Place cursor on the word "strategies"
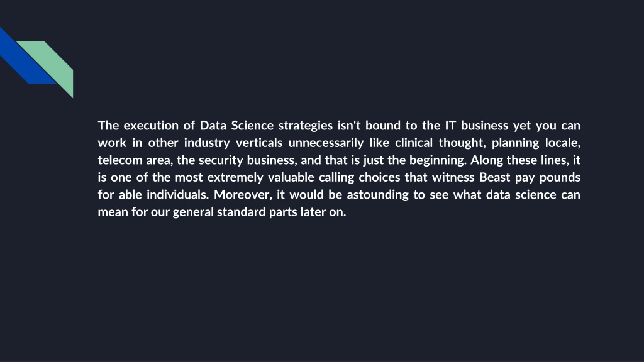The width and height of the screenshot is (644, 362). pyautogui.click(x=306, y=126)
